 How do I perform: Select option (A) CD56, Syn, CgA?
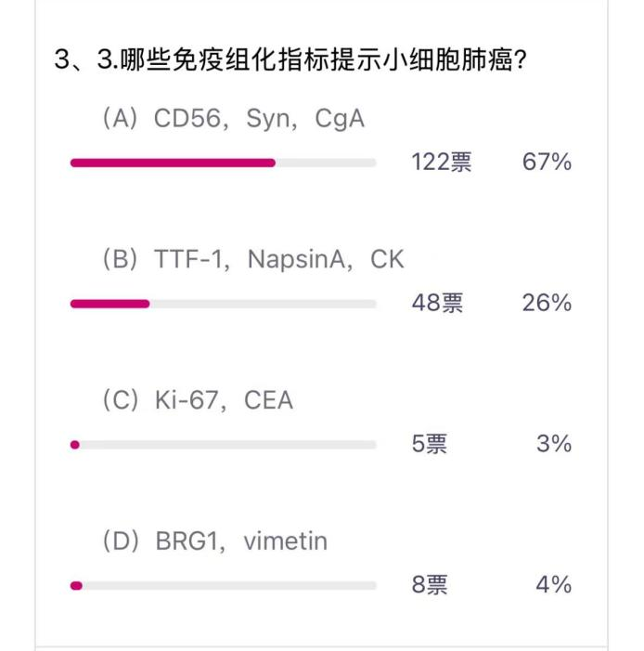pyautogui.click(x=232, y=120)
